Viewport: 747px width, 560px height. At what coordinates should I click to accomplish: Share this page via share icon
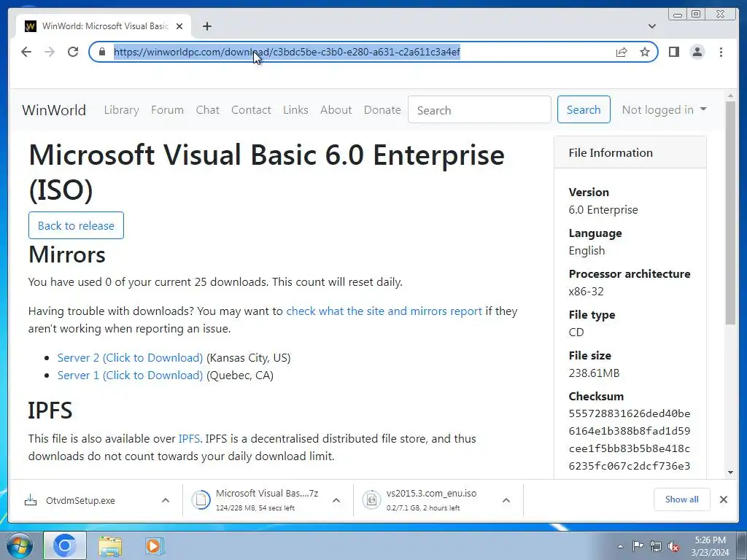coord(622,52)
